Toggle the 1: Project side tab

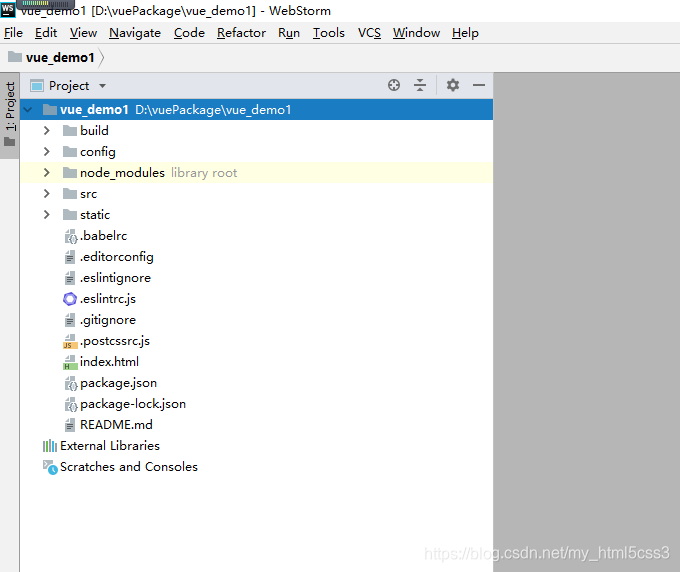click(x=10, y=115)
